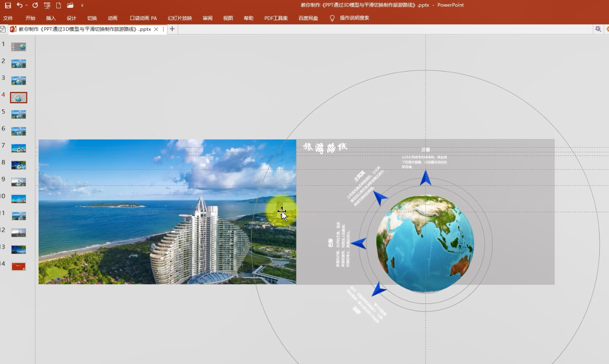Viewport: 609px width, 364px height.
Task: Select slide 13 thumbnail
Action: point(18,250)
